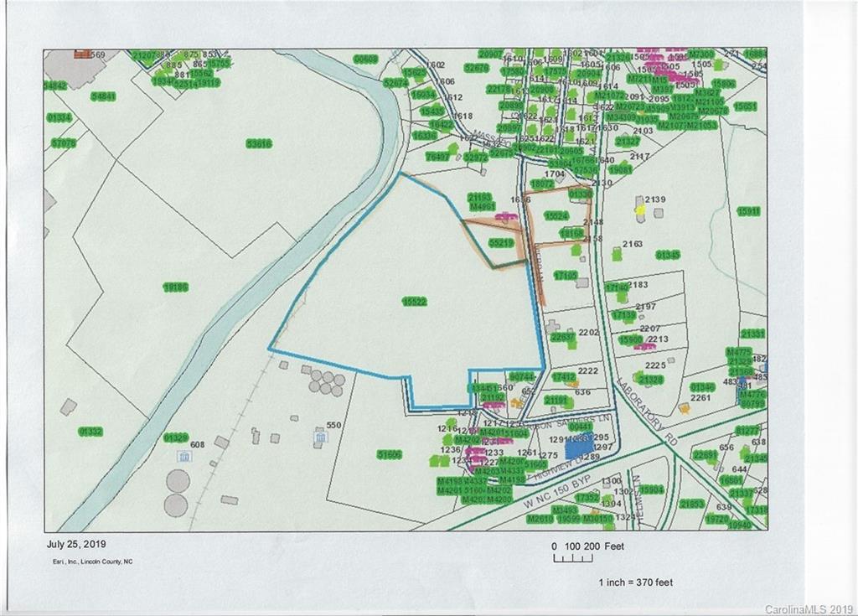Select parcel tag 51606
The height and width of the screenshot is (616, 858).
tap(389, 454)
